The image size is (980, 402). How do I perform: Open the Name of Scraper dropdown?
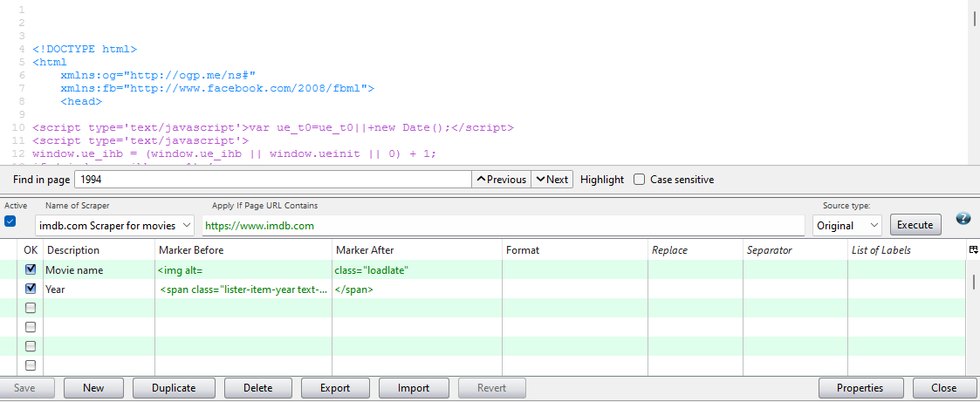point(115,226)
